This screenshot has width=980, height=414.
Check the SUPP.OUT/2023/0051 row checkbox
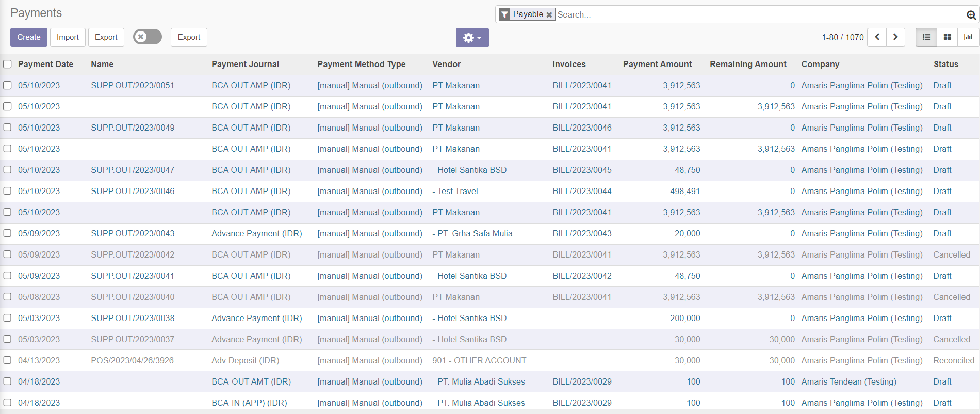(7, 85)
